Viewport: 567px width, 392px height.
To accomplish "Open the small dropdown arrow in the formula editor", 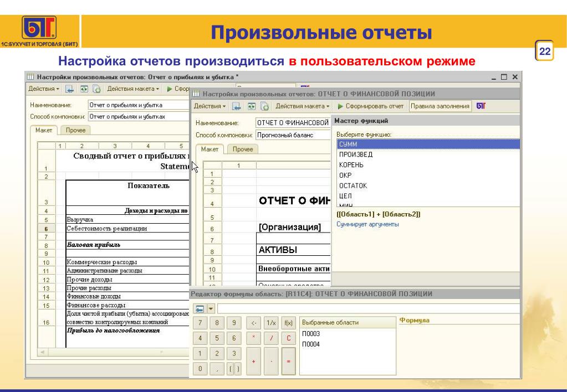I will click(211, 309).
